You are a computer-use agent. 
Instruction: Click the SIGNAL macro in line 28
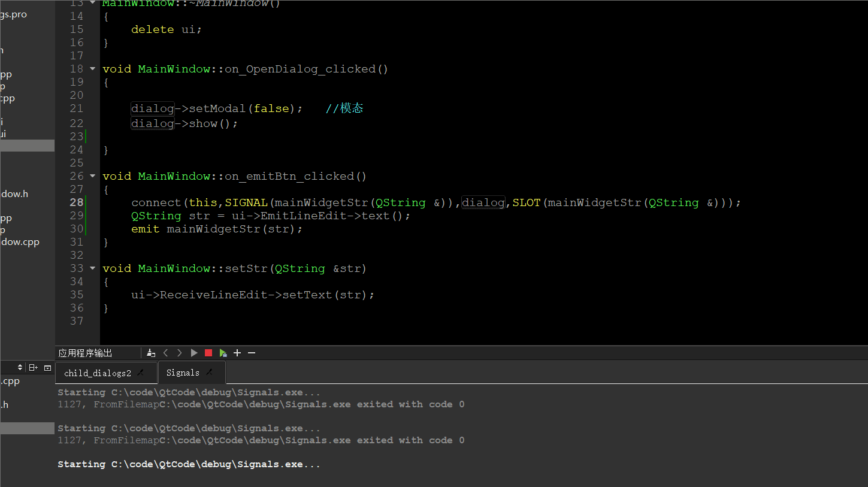click(x=246, y=202)
